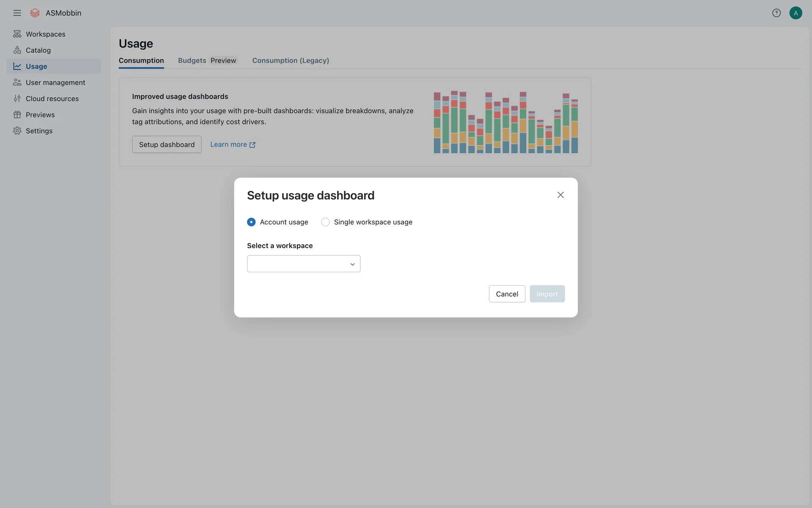The height and width of the screenshot is (508, 812).
Task: Select Single workspace usage radio option
Action: pyautogui.click(x=325, y=222)
